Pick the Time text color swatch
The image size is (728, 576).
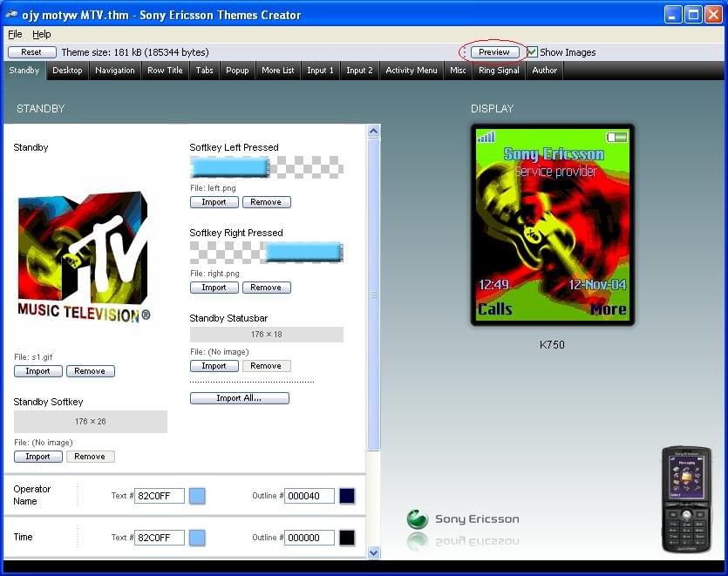click(197, 538)
